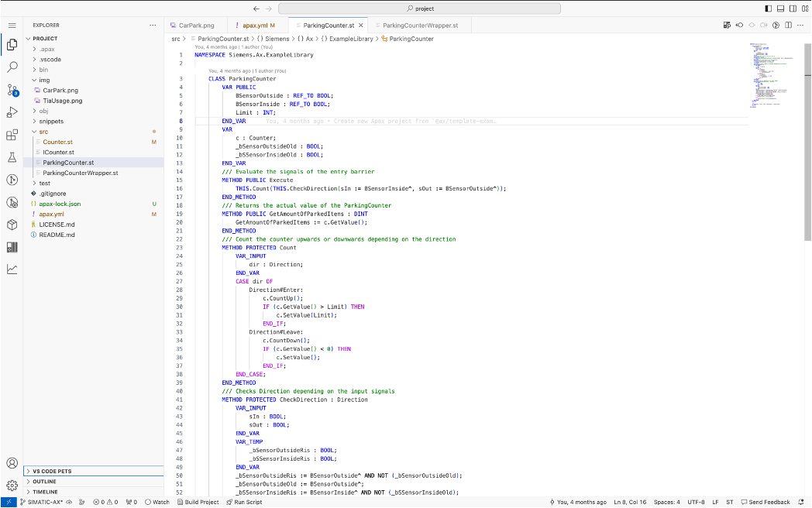
Task: Toggle the bottom panel layout button
Action: coord(780,9)
